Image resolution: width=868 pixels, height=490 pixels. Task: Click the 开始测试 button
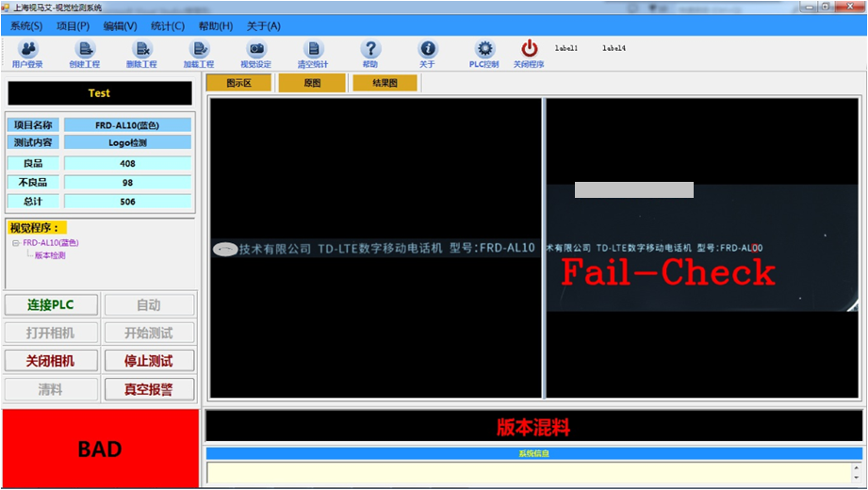[x=149, y=333]
